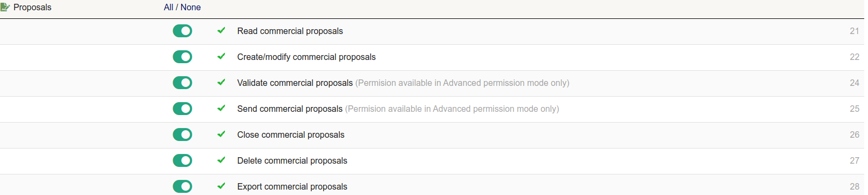Click green checkmark for Read commercial proposals
Viewport: 868px width, 195px height.
pos(221,31)
